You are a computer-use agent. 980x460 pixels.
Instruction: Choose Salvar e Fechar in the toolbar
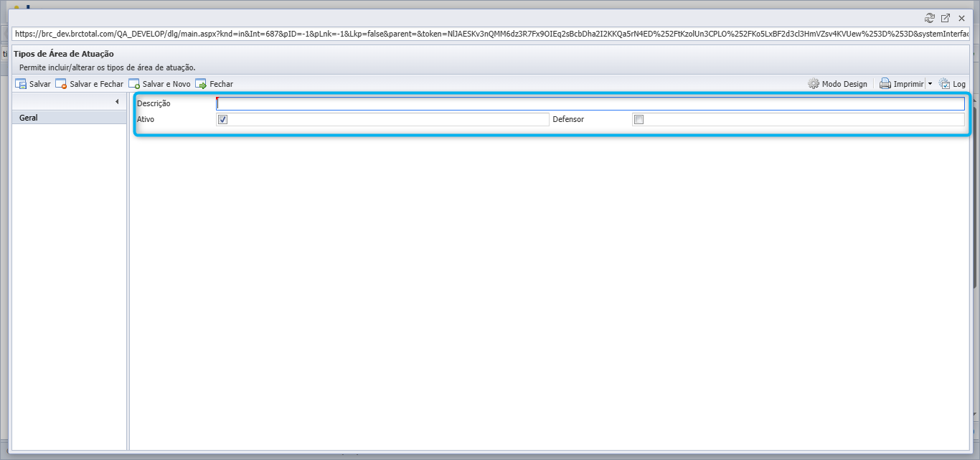coord(90,84)
